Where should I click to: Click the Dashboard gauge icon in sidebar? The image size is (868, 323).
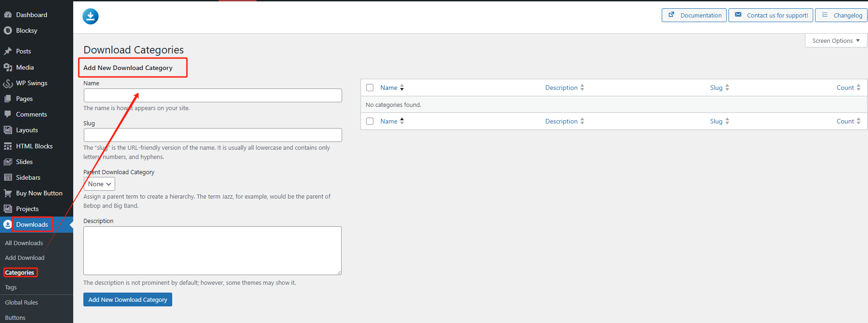[x=8, y=15]
